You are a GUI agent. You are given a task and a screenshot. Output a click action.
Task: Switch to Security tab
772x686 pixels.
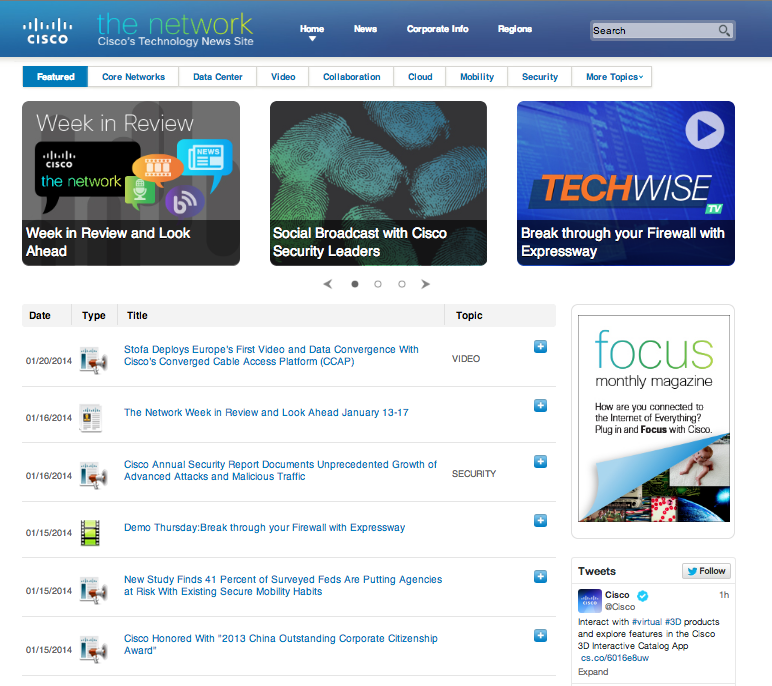[540, 77]
